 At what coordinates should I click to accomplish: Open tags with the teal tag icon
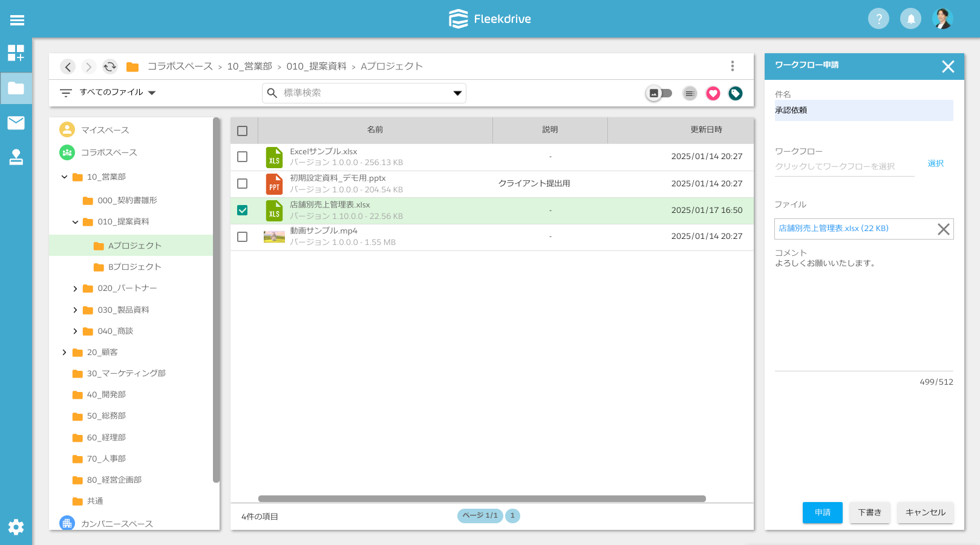pyautogui.click(x=735, y=93)
